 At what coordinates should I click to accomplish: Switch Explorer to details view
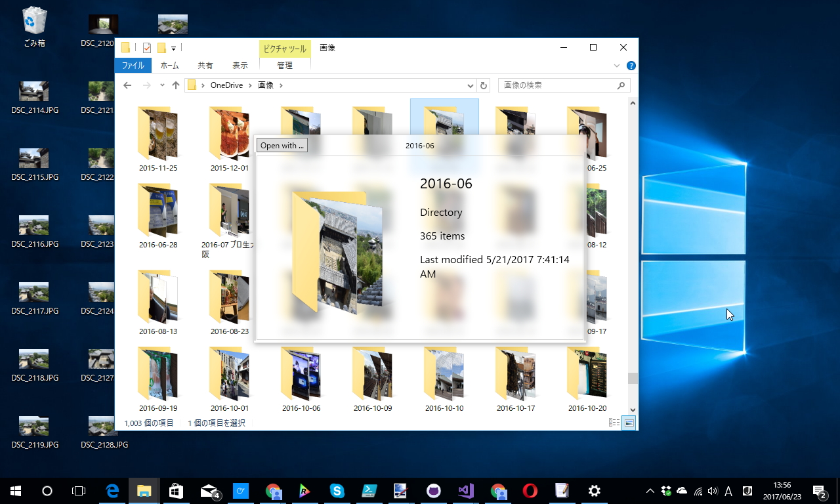coord(614,423)
